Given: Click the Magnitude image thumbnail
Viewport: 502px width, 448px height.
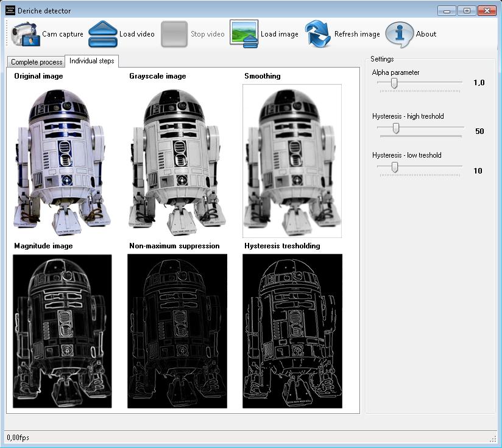Looking at the screenshot, I should pos(62,331).
